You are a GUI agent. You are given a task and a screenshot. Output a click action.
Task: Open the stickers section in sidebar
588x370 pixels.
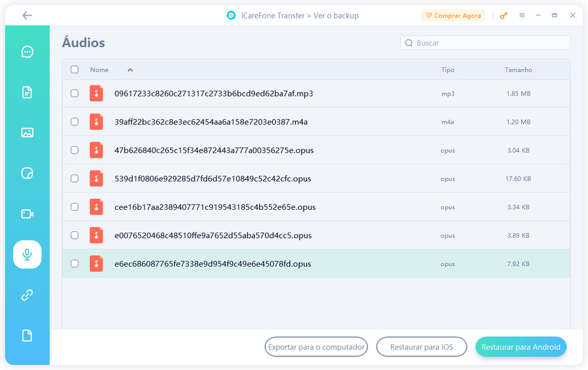[27, 173]
